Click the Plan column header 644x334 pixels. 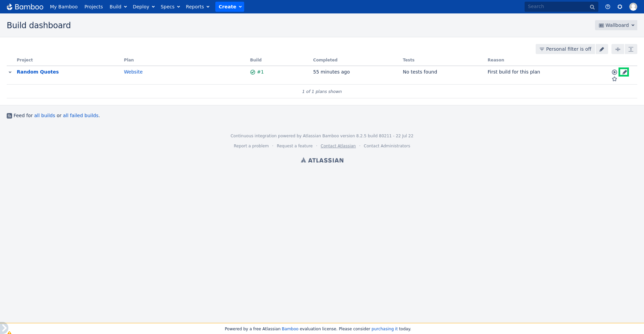pyautogui.click(x=129, y=60)
